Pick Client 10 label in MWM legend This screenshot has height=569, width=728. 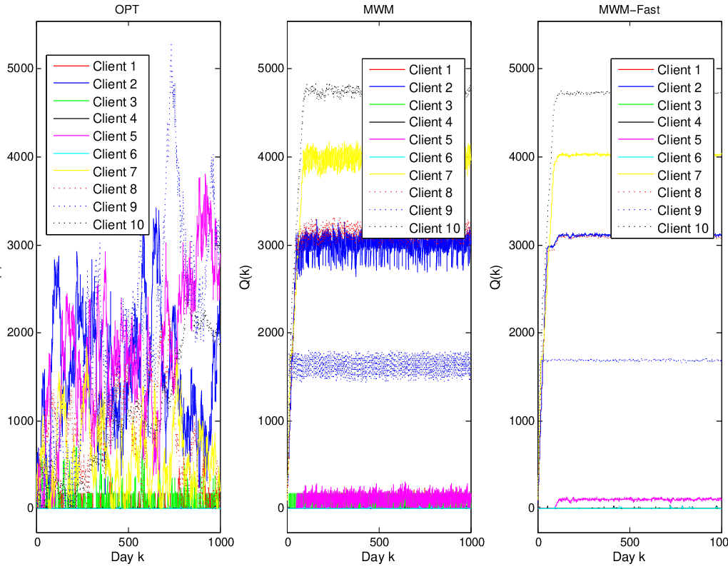pyautogui.click(x=434, y=228)
